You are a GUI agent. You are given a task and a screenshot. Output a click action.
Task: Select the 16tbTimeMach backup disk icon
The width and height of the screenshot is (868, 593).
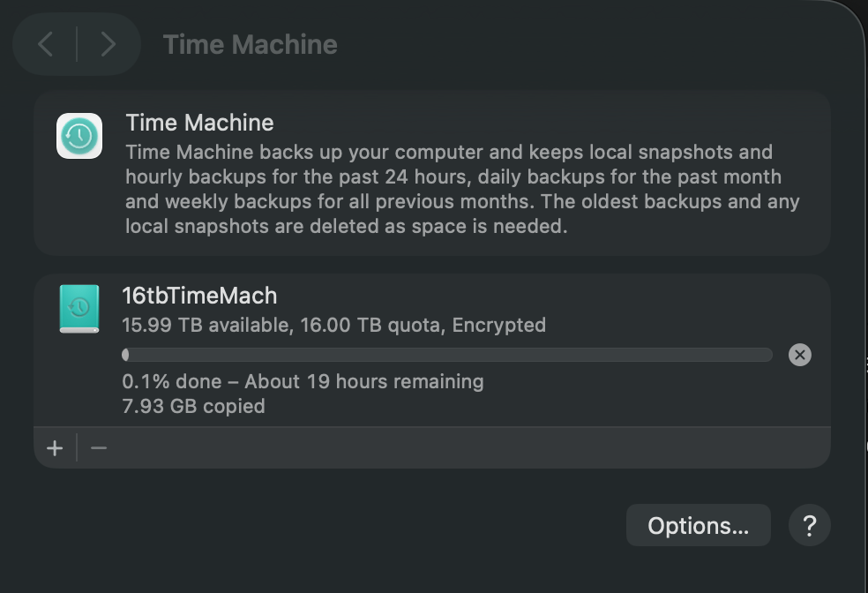tap(79, 308)
